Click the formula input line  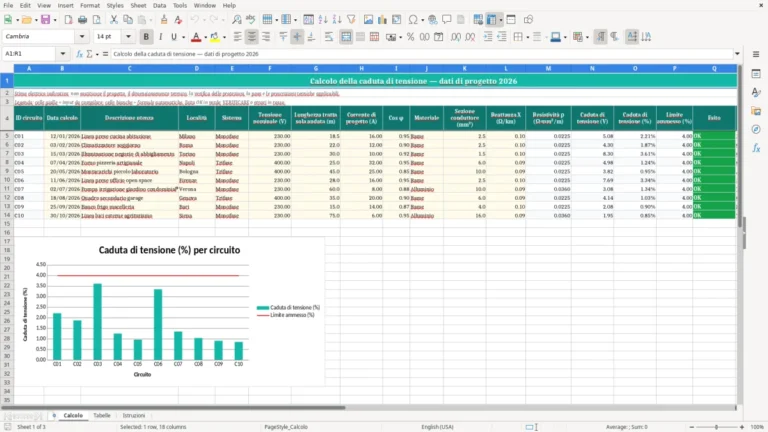(422, 54)
